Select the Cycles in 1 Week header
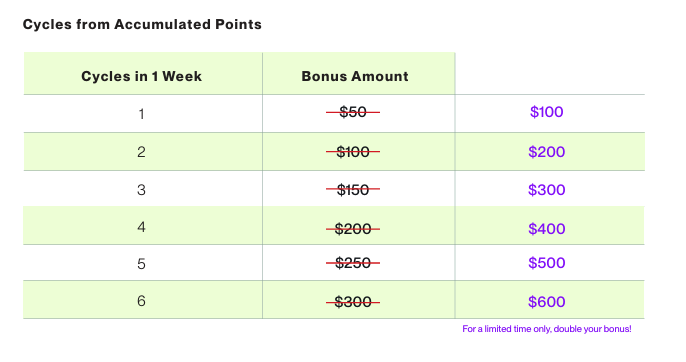This screenshot has height=362, width=686. click(141, 76)
